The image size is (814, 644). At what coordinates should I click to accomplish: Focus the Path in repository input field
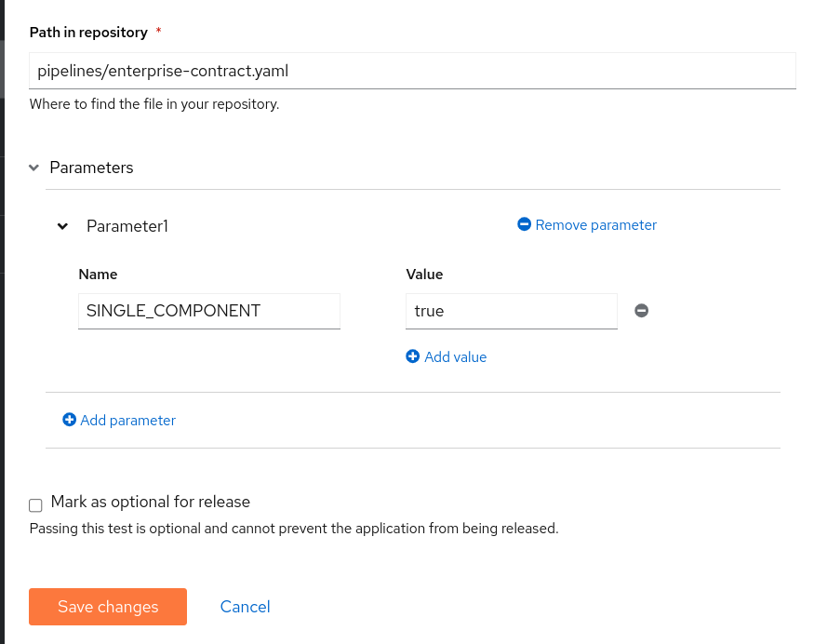[412, 70]
